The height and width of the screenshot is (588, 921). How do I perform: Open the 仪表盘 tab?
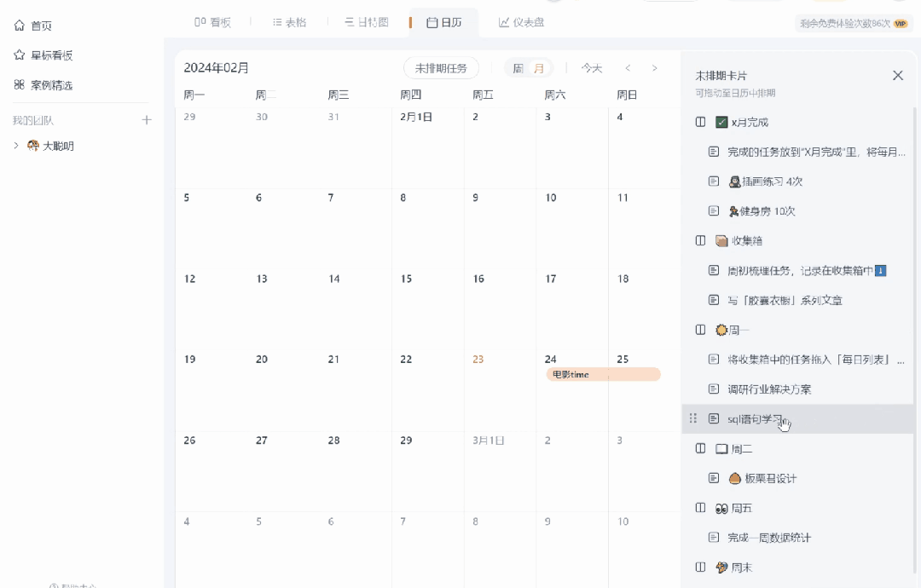pos(522,22)
